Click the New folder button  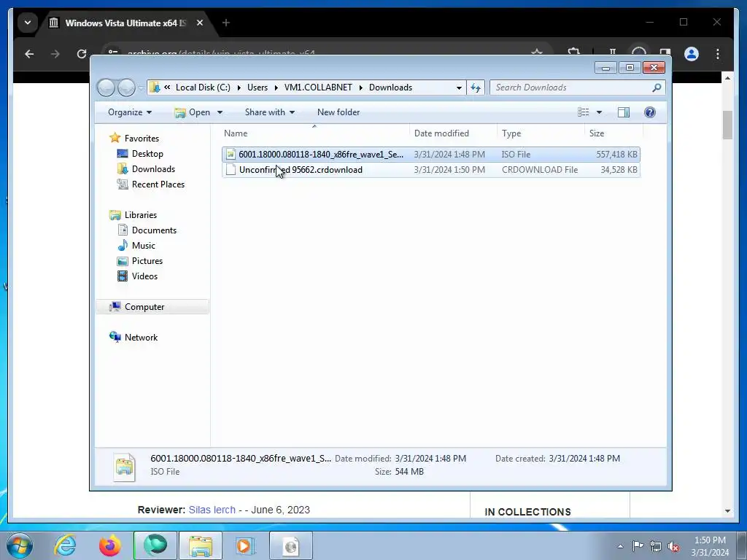tap(338, 112)
